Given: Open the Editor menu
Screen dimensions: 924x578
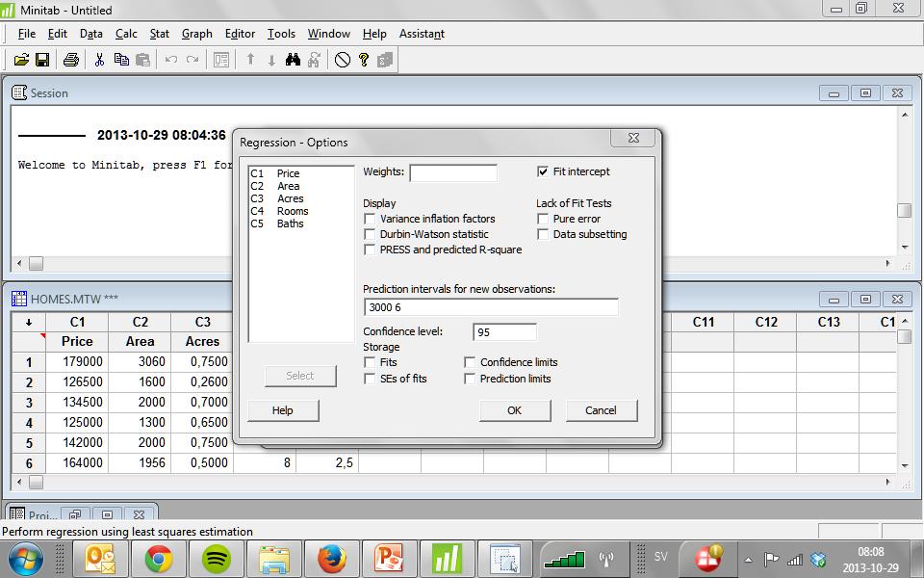Looking at the screenshot, I should pos(240,34).
